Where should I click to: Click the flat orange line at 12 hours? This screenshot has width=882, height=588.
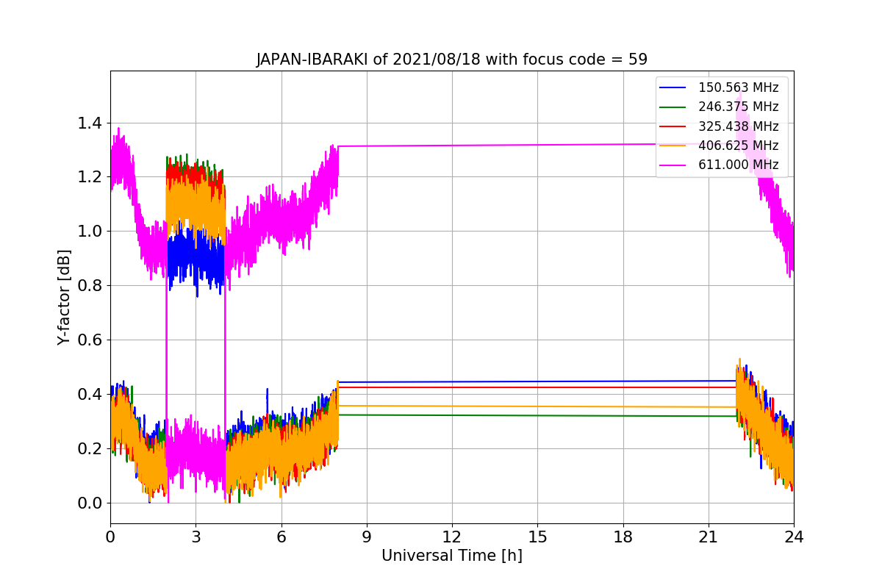pyautogui.click(x=452, y=406)
